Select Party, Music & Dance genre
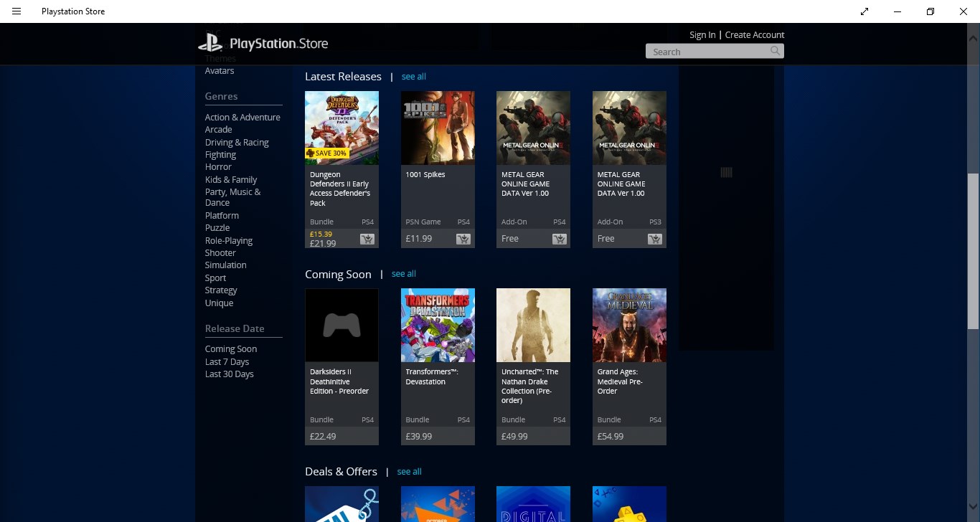 pyautogui.click(x=233, y=197)
